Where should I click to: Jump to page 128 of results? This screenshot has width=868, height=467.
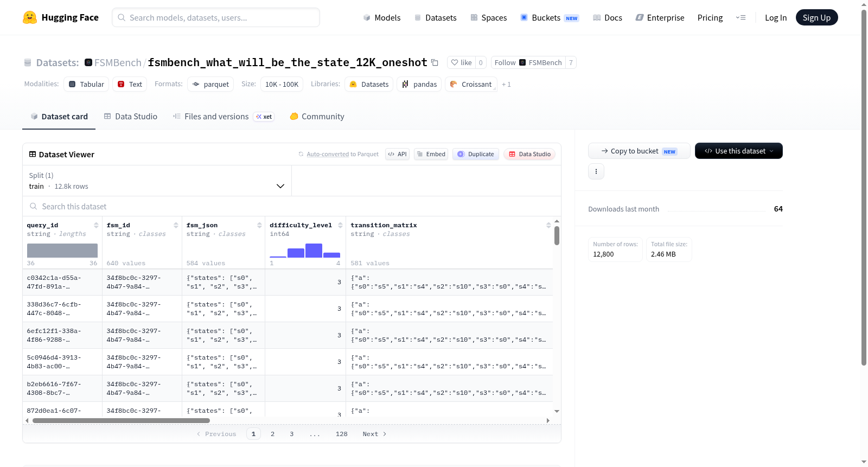pyautogui.click(x=341, y=434)
